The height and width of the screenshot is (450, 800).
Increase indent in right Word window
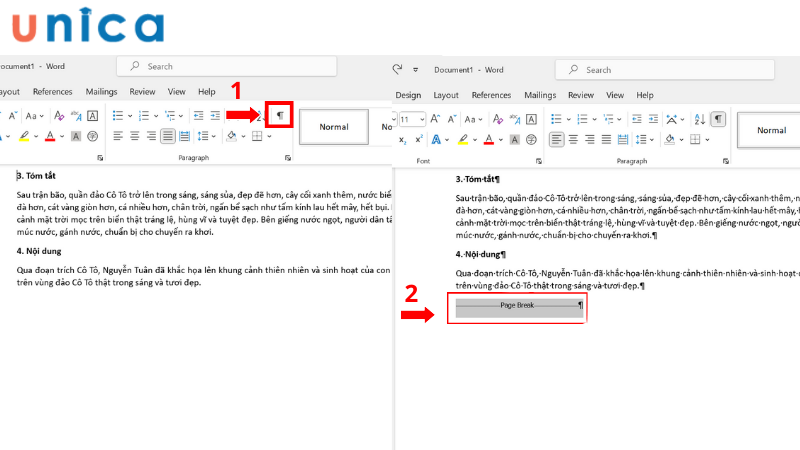tap(653, 119)
